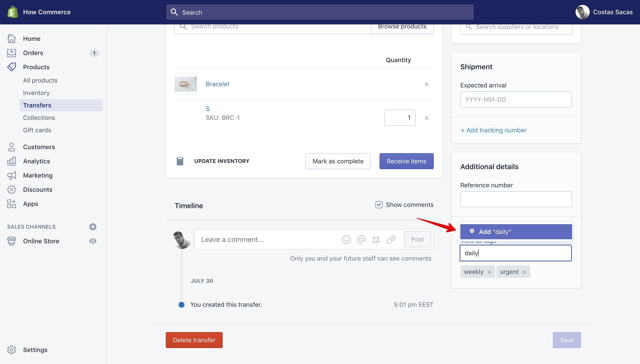
Task: Open Costas Sacas profile avatar
Action: coord(582,12)
